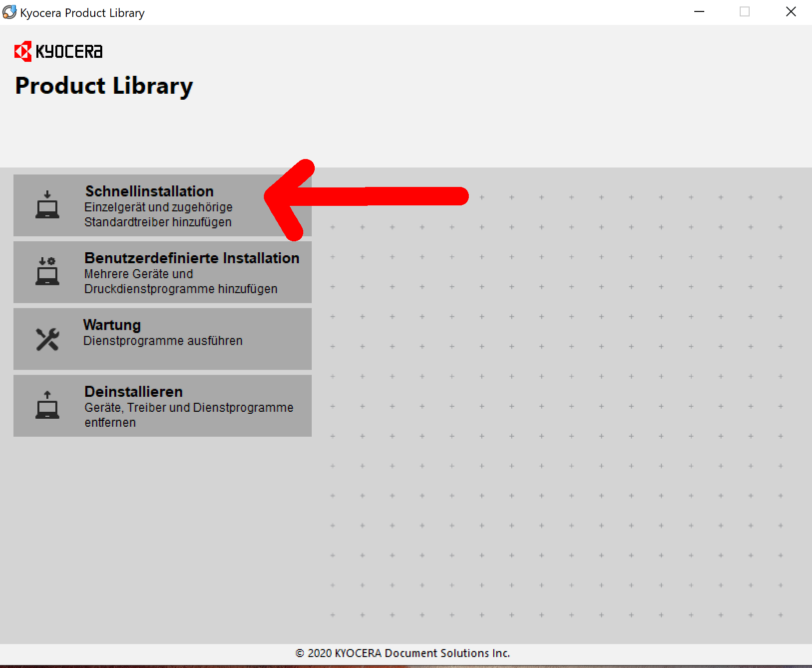Screen dimensions: 812x668
Task: Click the 2020 KYOCERA copyright footer text
Action: 403,653
